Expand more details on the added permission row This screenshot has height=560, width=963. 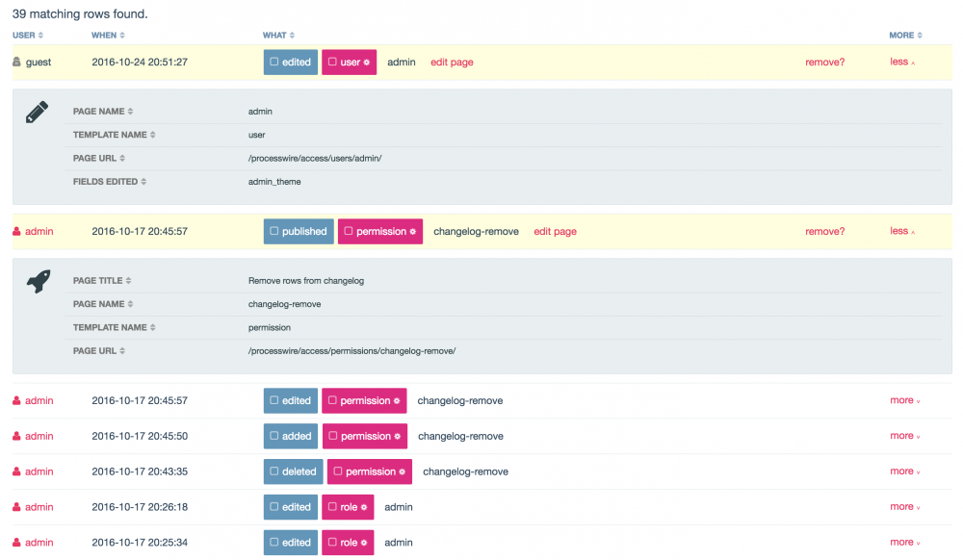[x=903, y=436]
